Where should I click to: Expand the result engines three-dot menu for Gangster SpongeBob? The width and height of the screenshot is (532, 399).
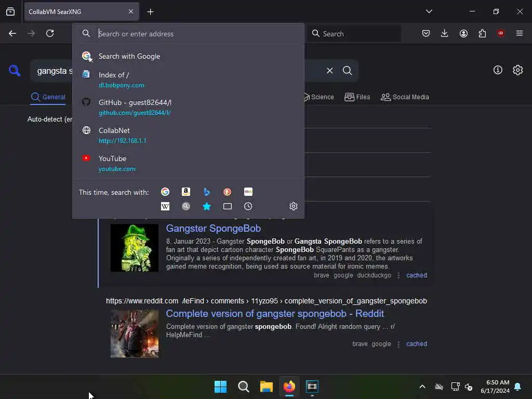(398, 275)
